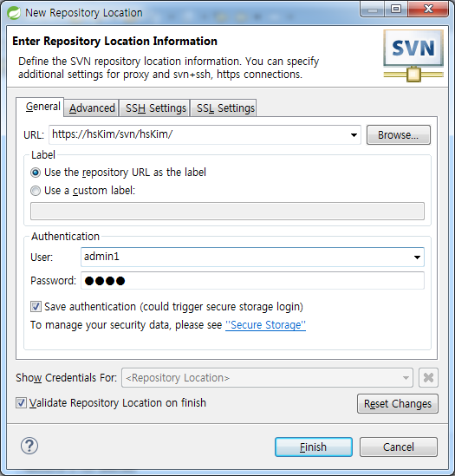Open the SSH Settings tab
This screenshot has width=455, height=476.
point(154,108)
